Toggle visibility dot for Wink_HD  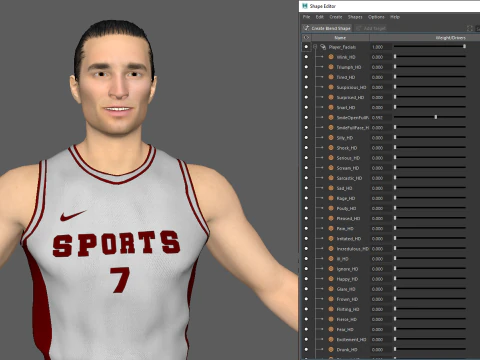306,57
